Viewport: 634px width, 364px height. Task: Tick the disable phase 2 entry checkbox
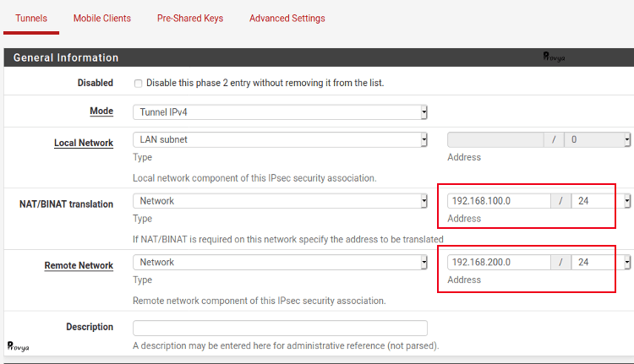(138, 84)
